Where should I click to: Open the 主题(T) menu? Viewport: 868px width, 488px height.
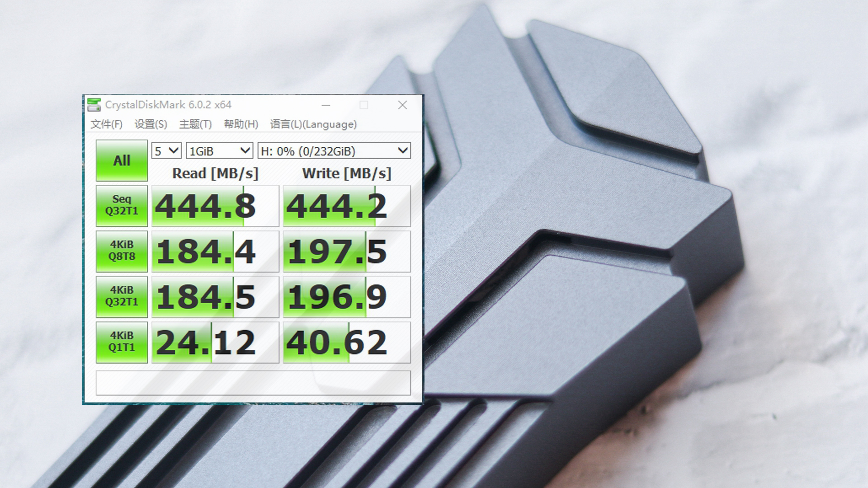coord(195,124)
